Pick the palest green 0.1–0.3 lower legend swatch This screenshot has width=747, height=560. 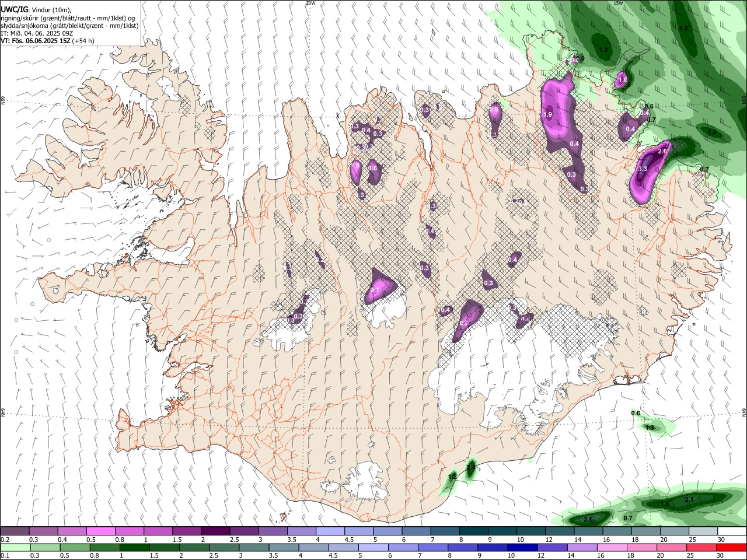click(15, 548)
